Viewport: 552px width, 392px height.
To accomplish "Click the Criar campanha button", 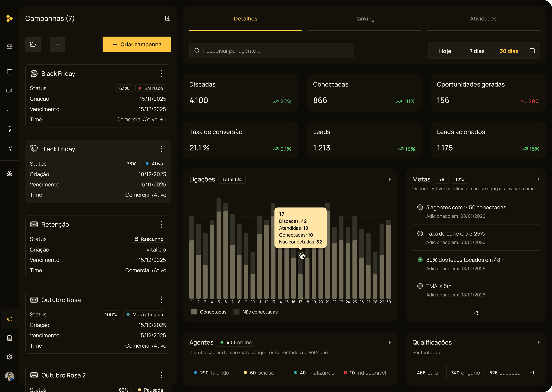I will click(137, 44).
